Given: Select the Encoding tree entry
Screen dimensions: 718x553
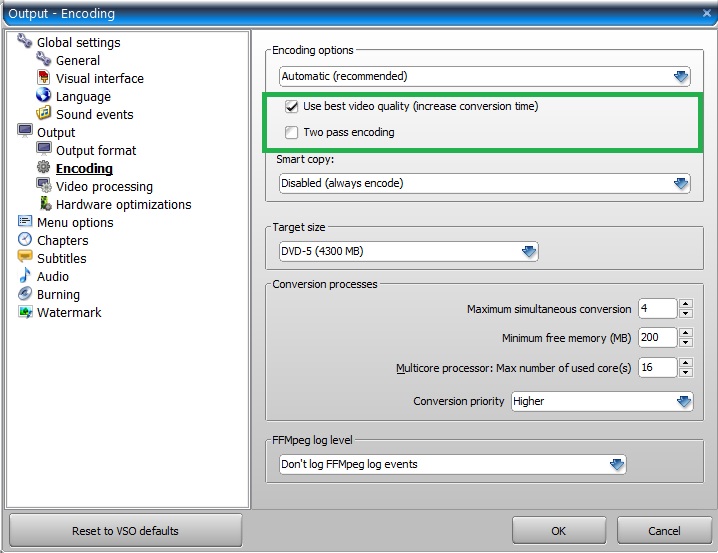Looking at the screenshot, I should (84, 168).
